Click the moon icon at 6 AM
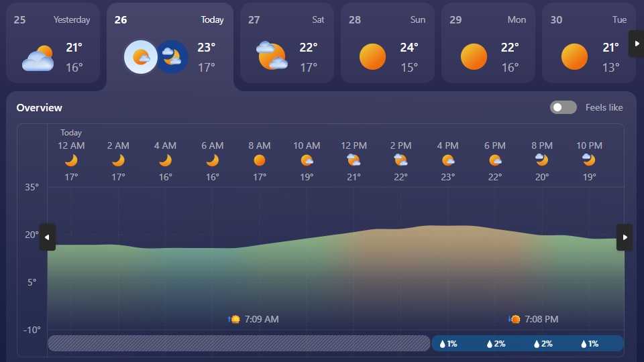 click(213, 160)
